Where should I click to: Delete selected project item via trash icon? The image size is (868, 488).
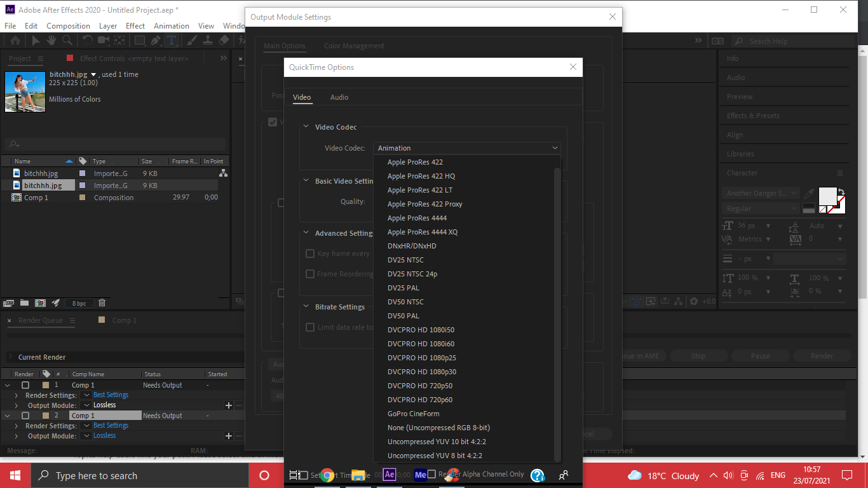tap(102, 303)
